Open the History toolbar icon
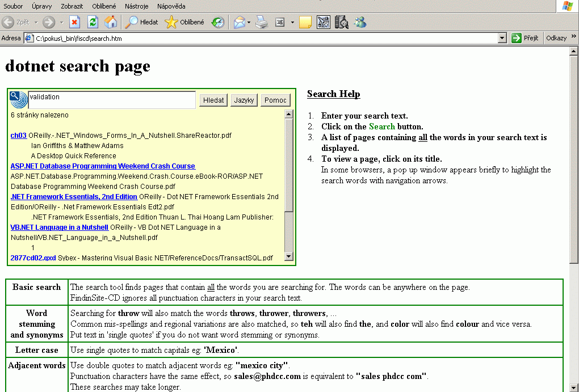The width and height of the screenshot is (579, 392). click(x=218, y=22)
